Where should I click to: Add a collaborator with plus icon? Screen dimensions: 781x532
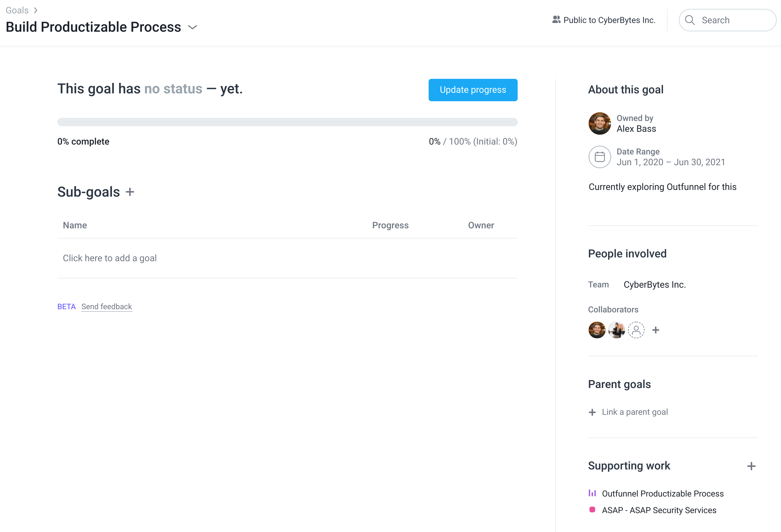tap(656, 330)
